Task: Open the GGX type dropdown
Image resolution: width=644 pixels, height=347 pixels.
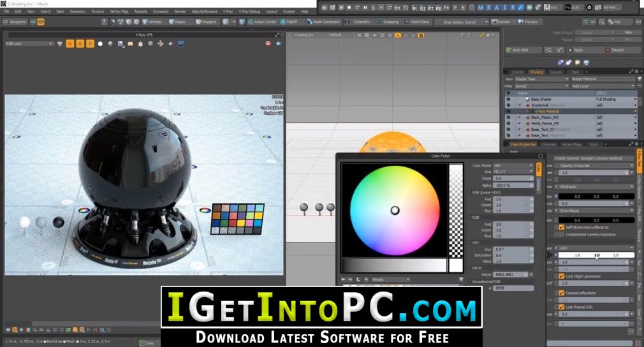Action: (x=596, y=248)
